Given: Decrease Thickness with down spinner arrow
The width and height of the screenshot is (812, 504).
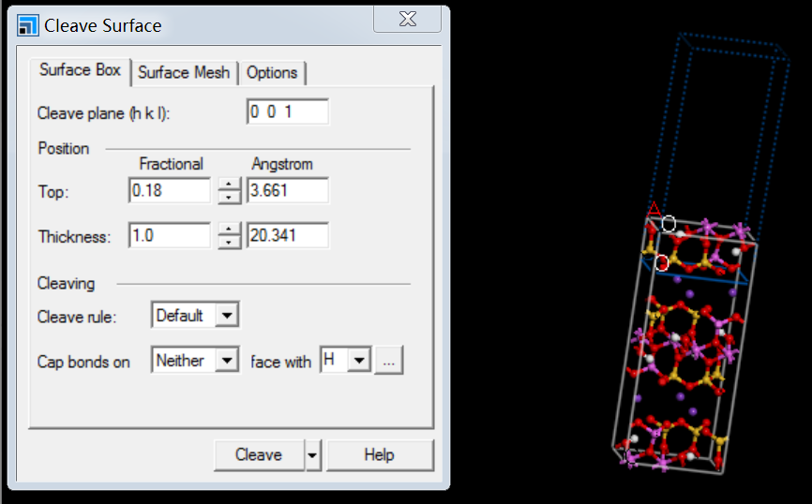Looking at the screenshot, I should (x=229, y=242).
